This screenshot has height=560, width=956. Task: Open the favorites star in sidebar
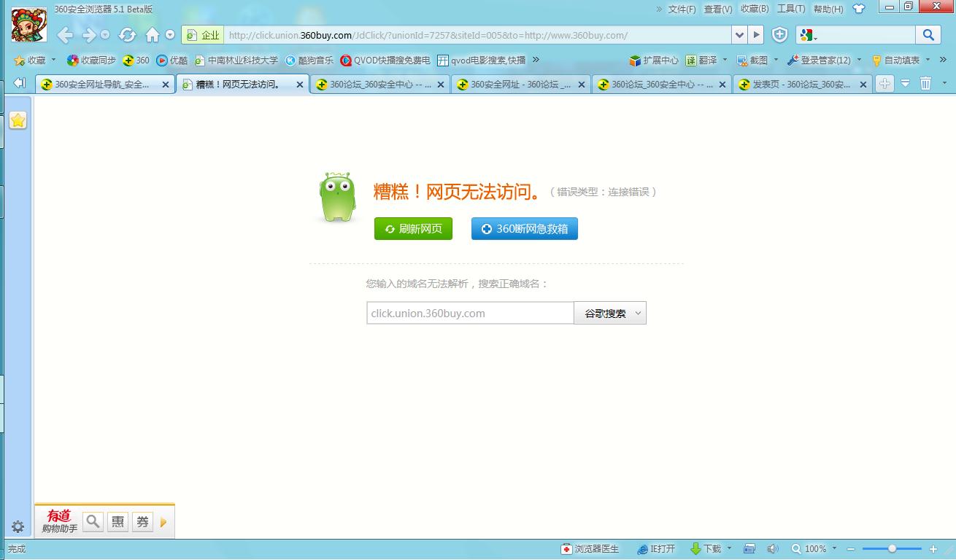click(18, 120)
